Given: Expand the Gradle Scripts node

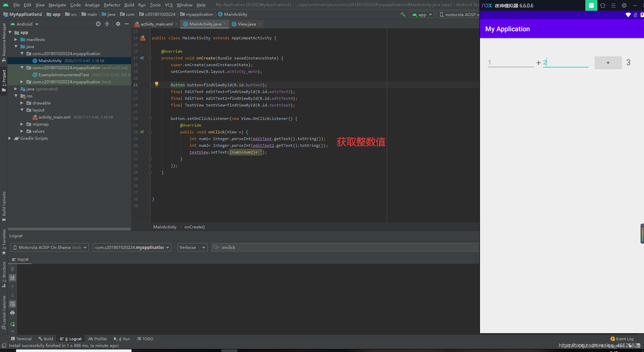Looking at the screenshot, I should tap(10, 138).
